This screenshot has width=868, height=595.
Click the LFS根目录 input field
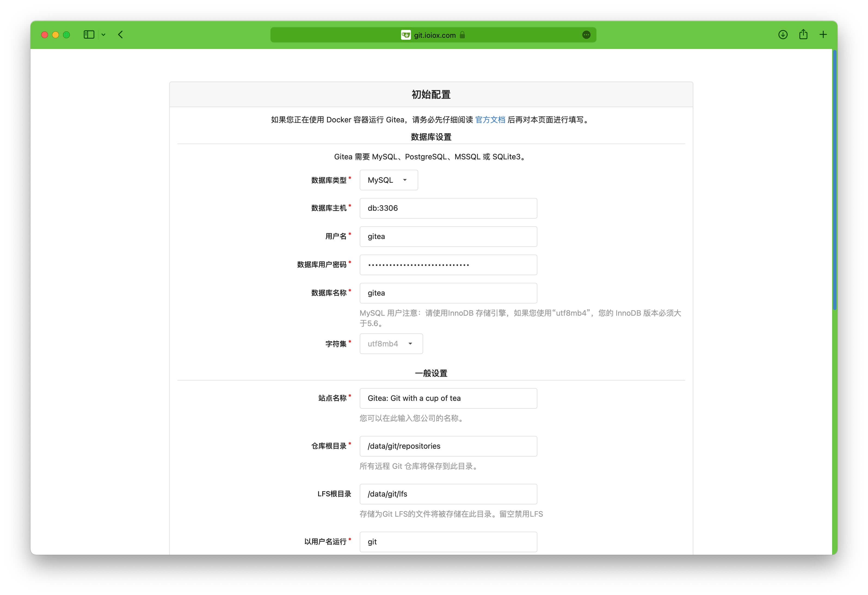[448, 494]
